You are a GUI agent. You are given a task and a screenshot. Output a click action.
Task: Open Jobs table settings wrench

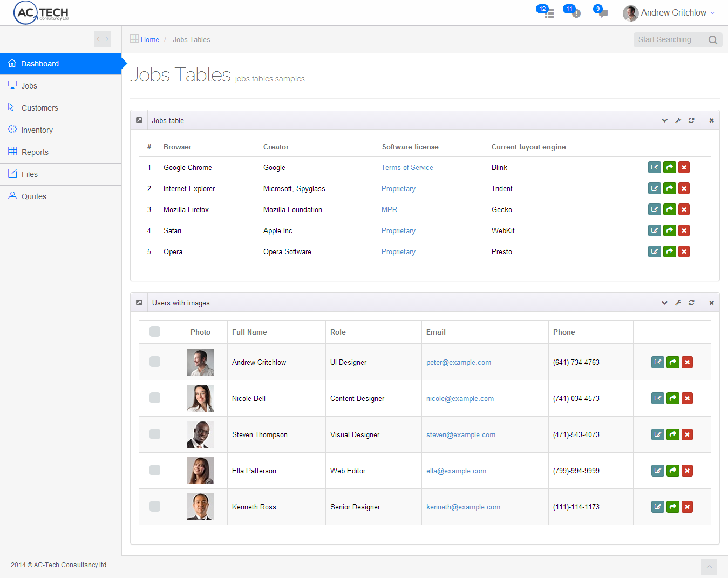pos(678,120)
